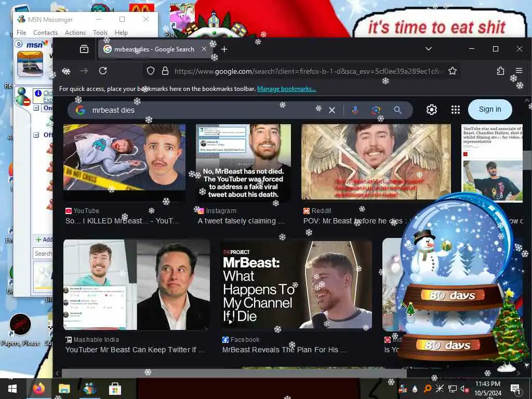Open the Firefox extensions puzzle icon
The image size is (532, 399).
(x=500, y=71)
